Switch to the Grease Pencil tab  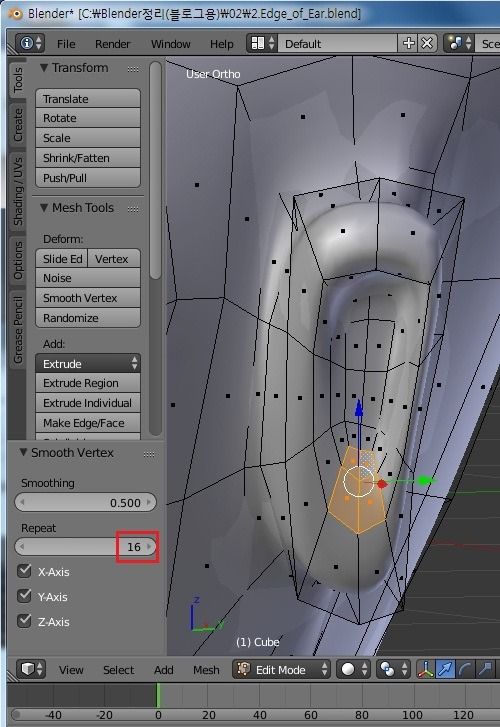[18, 329]
